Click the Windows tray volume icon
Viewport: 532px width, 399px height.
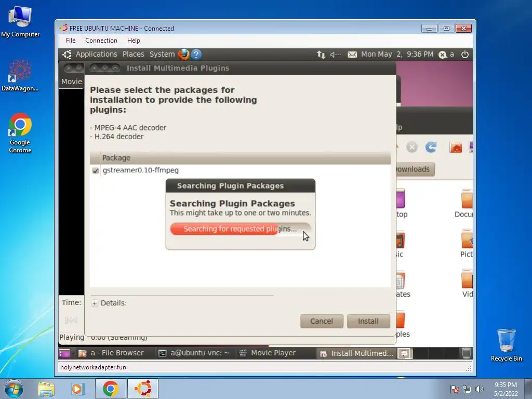click(480, 389)
